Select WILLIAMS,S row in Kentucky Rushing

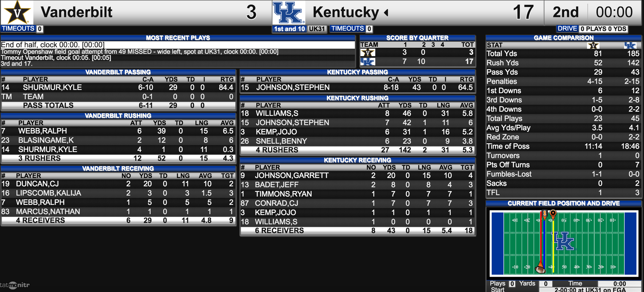[x=357, y=114]
